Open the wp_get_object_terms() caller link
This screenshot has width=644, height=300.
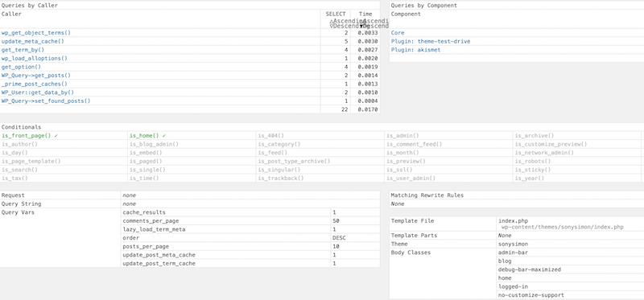36,33
